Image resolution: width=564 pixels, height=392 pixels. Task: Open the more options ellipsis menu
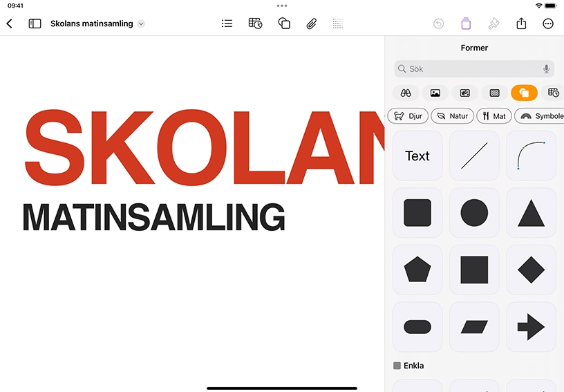point(548,24)
